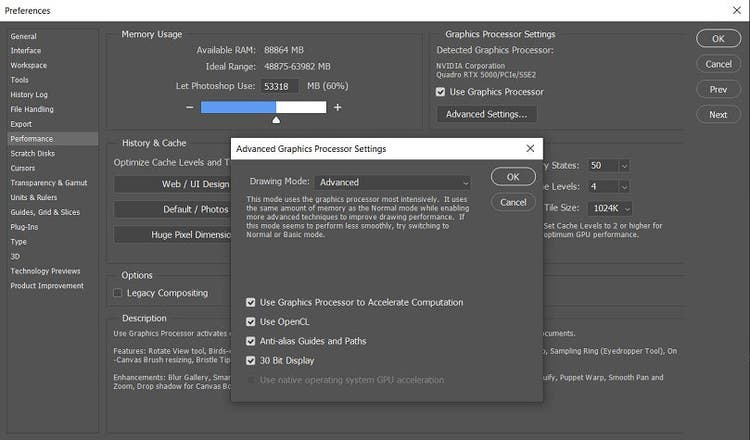
Task: Select Scratch Disks in the sidebar
Action: click(33, 153)
